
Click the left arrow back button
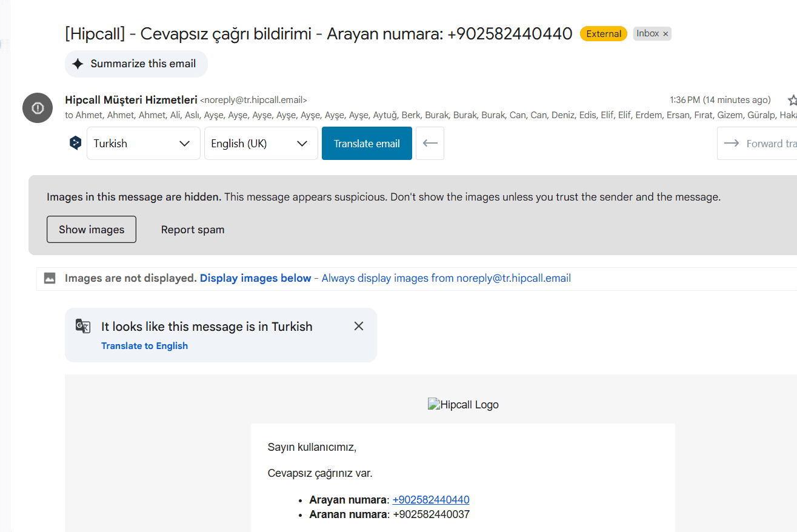tap(430, 144)
